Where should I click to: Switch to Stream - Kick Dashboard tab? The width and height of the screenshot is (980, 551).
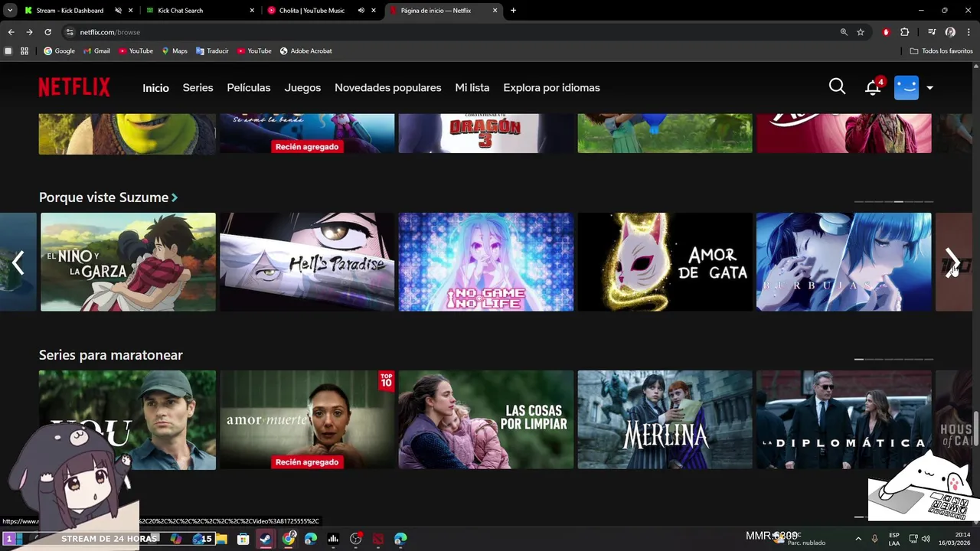coord(70,11)
